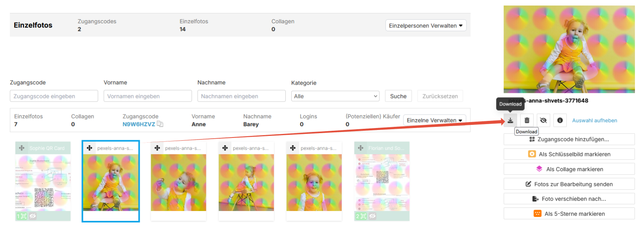
Task: Open Einzelne Verwalten dropdown
Action: [x=434, y=120]
